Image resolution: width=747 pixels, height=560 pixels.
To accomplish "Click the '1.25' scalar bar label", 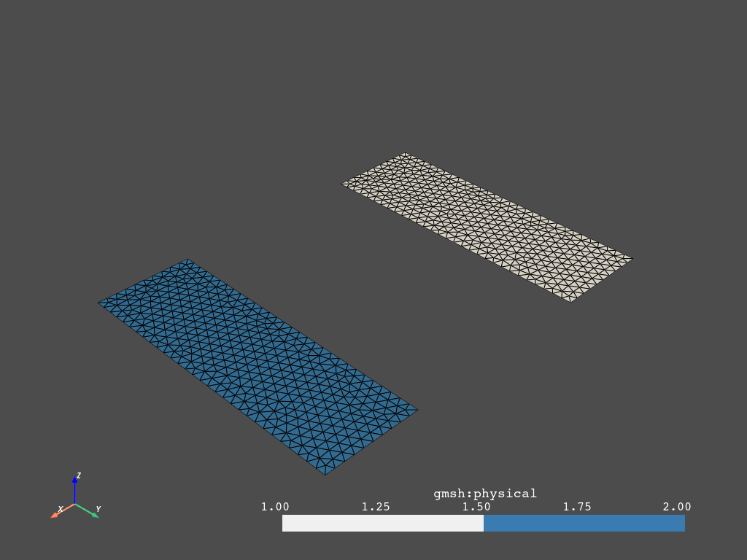I will [376, 507].
